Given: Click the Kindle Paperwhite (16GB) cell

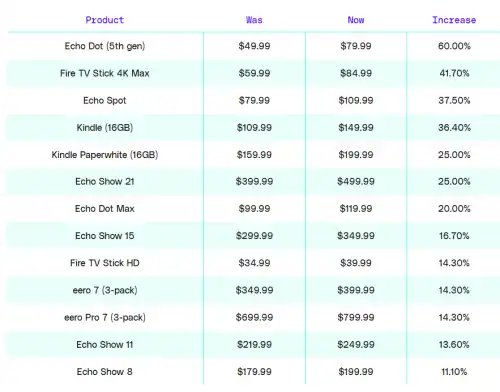Looking at the screenshot, I should click(x=105, y=155).
